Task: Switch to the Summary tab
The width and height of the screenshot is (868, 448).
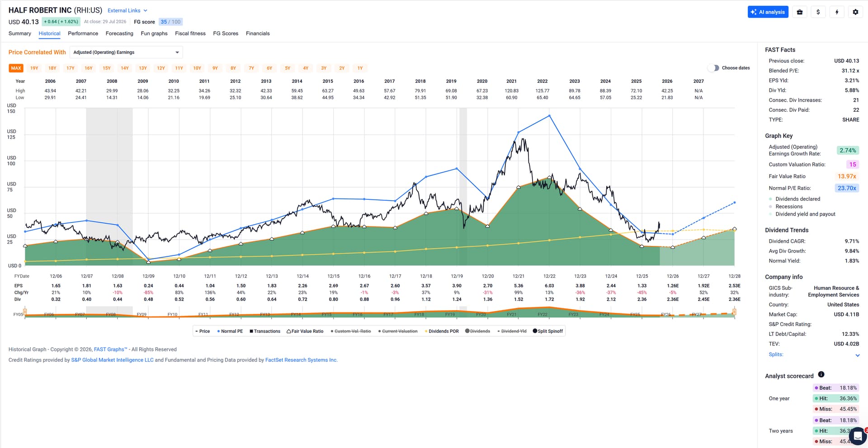Action: 20,33
